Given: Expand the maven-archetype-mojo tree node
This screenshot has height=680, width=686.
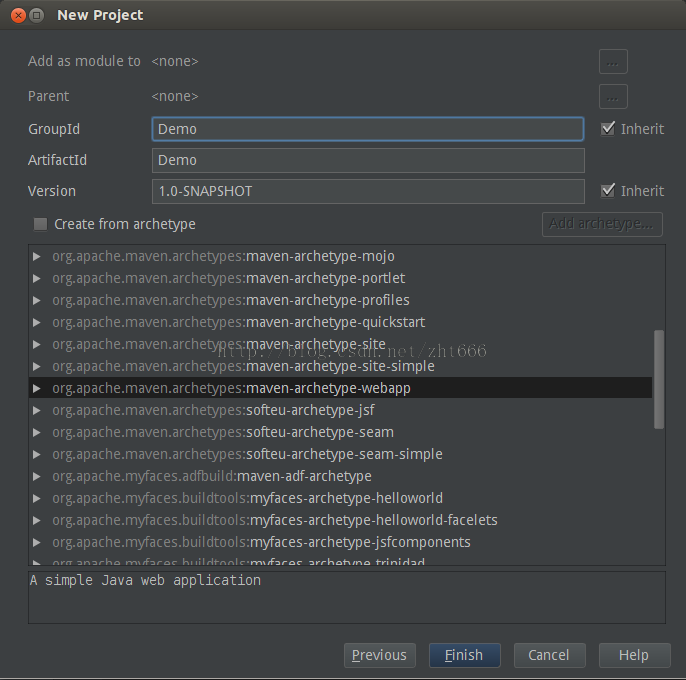Looking at the screenshot, I should pyautogui.click(x=37, y=256).
